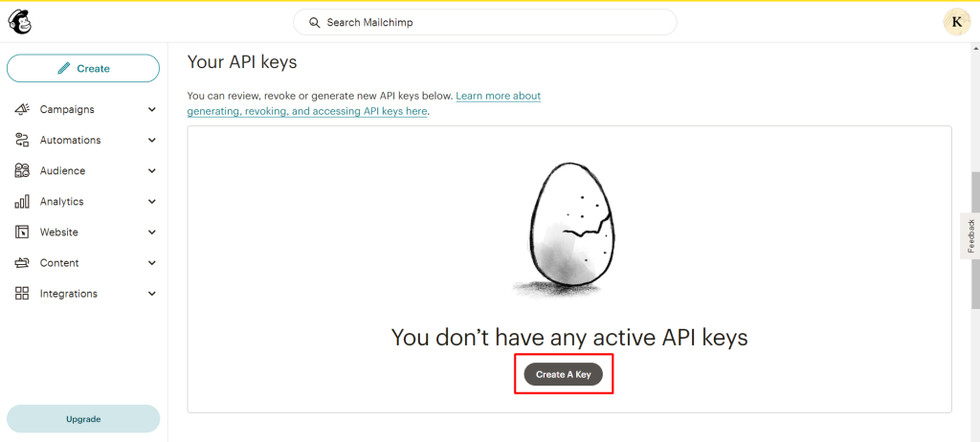Expand the Analytics chevron arrow

pos(152,202)
